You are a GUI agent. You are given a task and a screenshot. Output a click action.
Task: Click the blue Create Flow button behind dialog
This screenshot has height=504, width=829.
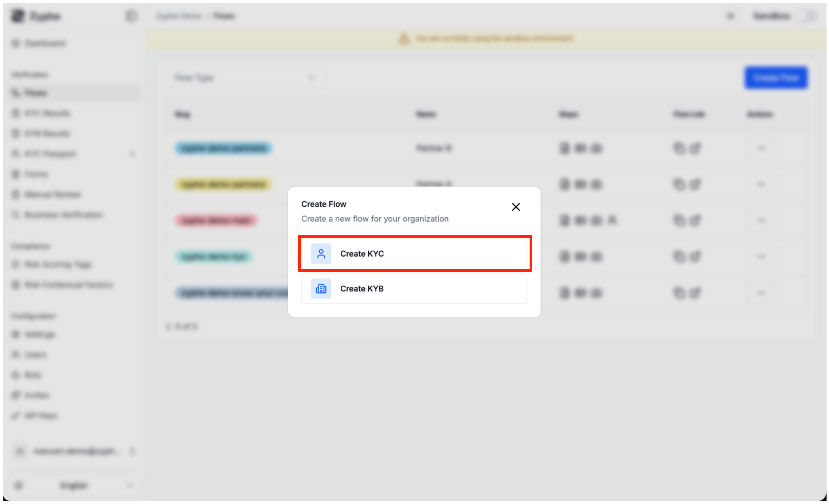[776, 78]
